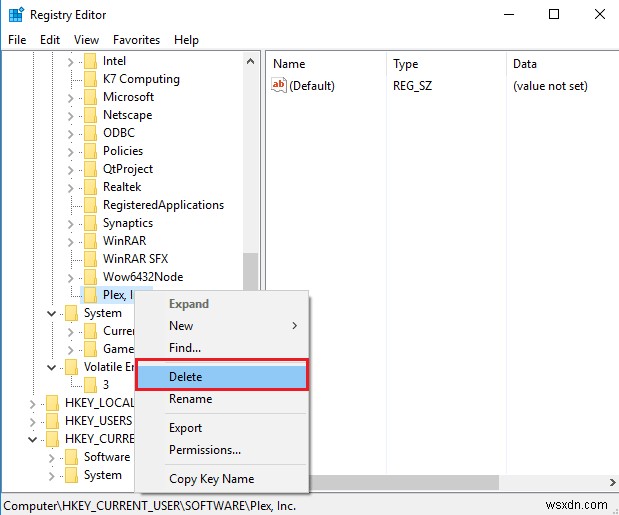Expand the Wow6432Node key
This screenshot has width=619, height=515.
click(70, 278)
